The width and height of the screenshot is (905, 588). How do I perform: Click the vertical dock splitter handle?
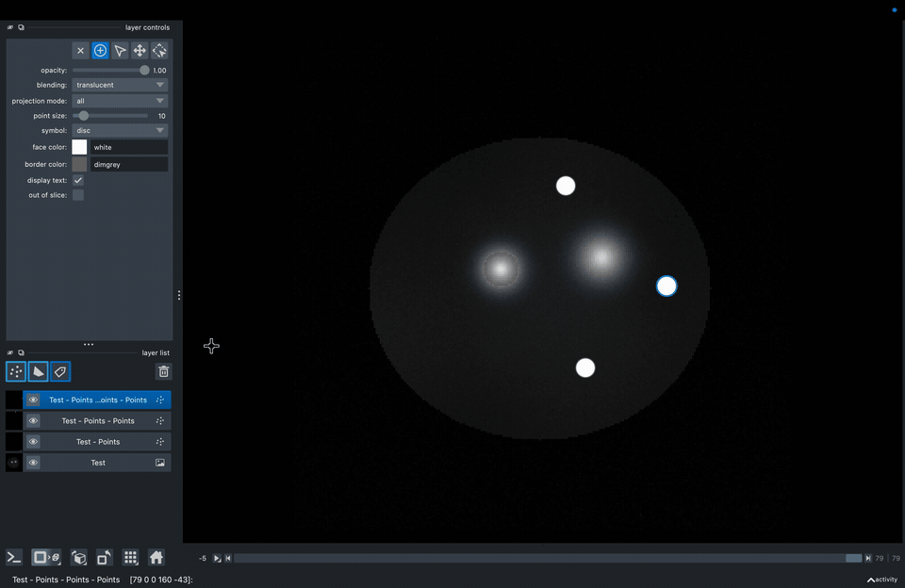click(x=179, y=296)
